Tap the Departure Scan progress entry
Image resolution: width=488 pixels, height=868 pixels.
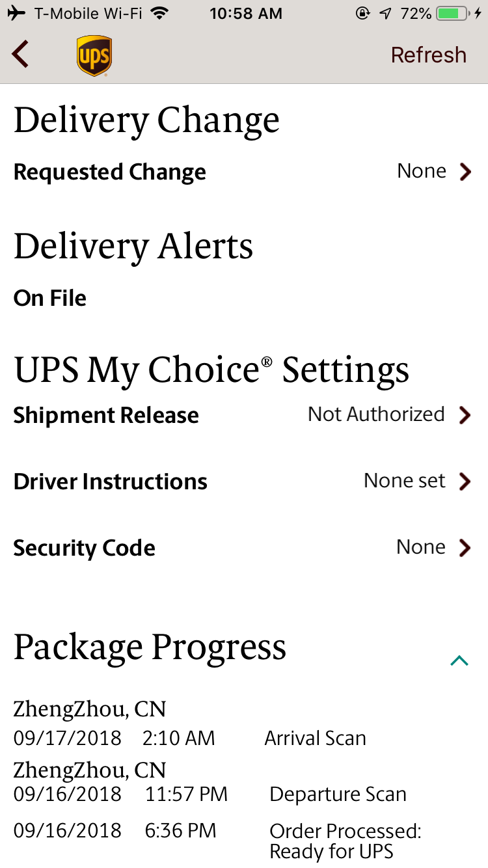338,794
